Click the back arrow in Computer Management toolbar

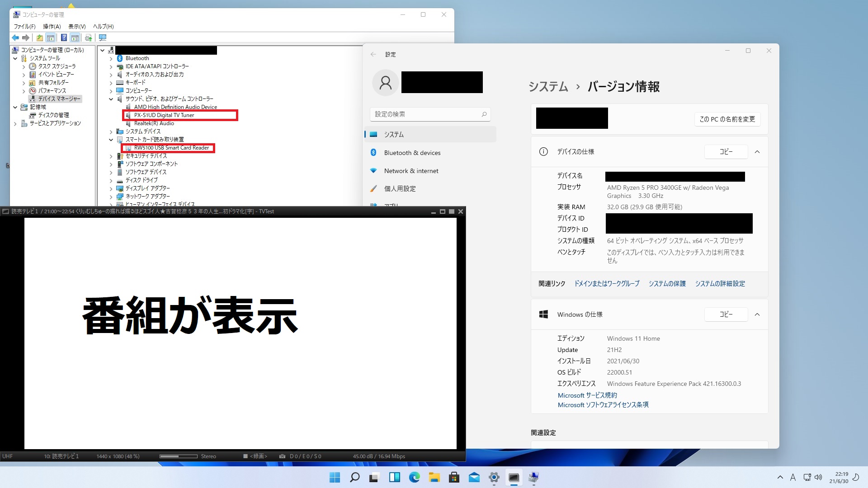(x=15, y=38)
